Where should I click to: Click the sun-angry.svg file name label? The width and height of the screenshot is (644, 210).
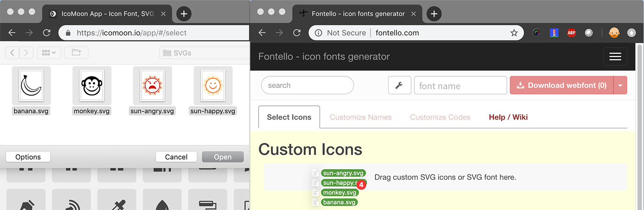(x=152, y=111)
